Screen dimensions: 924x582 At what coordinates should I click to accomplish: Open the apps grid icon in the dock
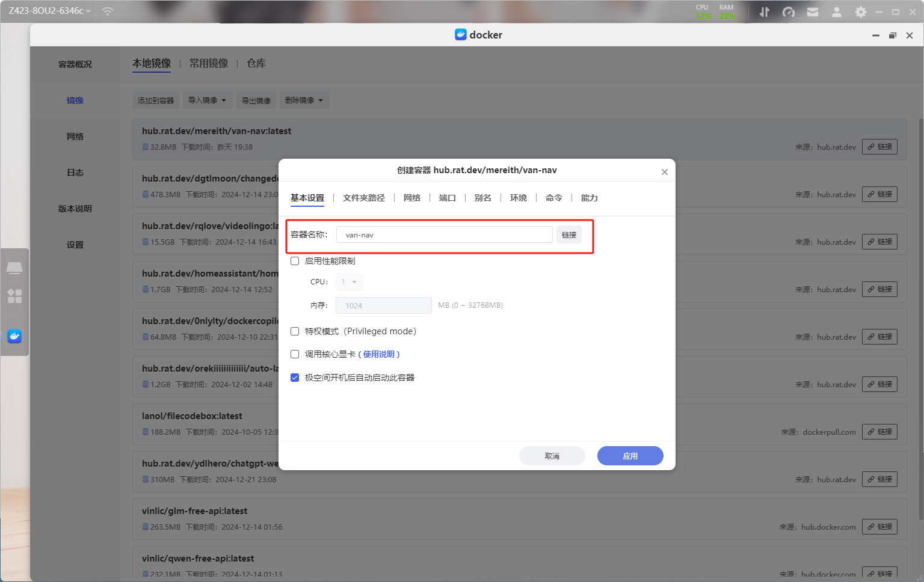tap(14, 296)
